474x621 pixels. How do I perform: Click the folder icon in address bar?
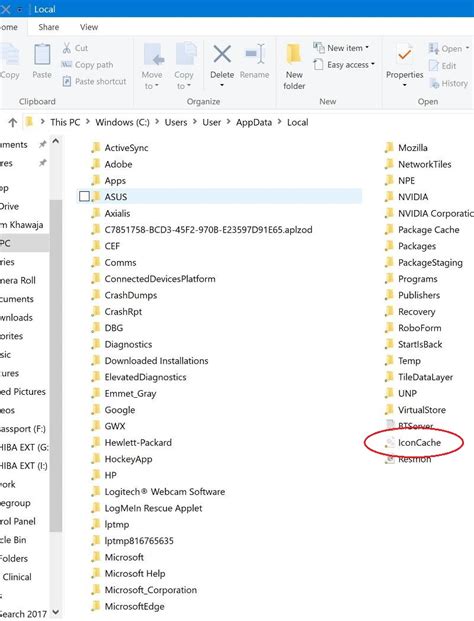click(29, 122)
